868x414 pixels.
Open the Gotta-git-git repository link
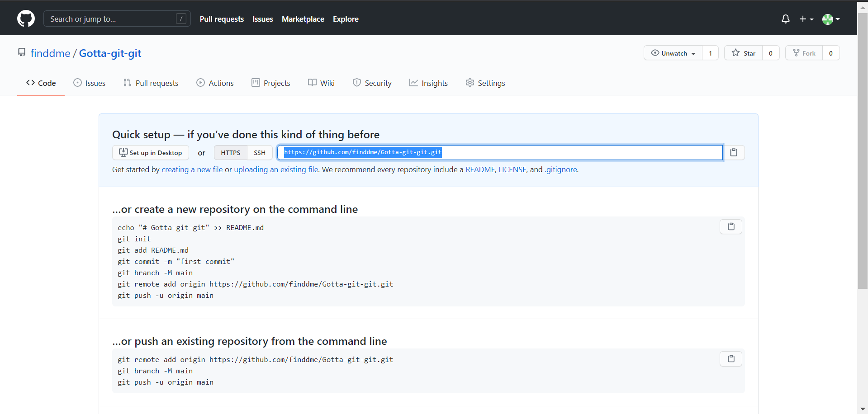click(110, 53)
